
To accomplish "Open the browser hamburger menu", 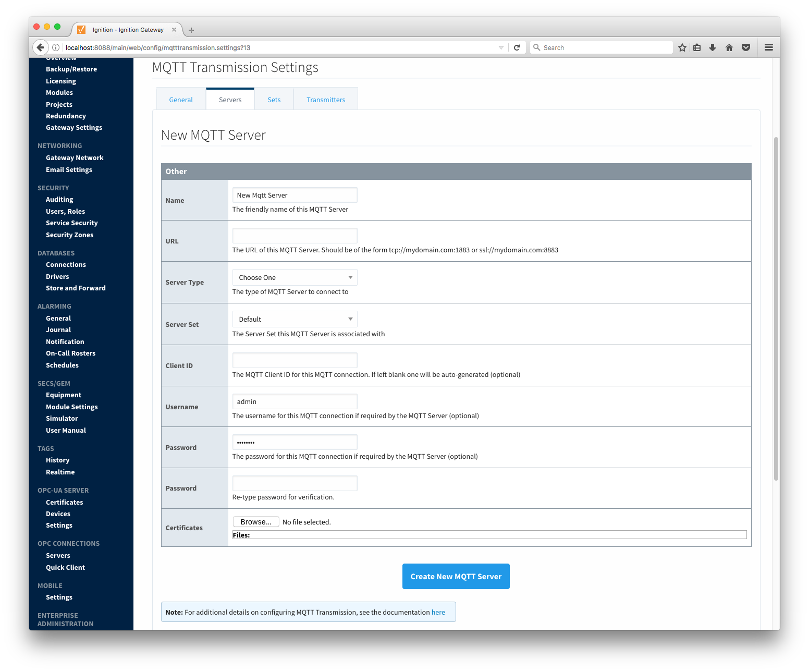I will pos(768,47).
